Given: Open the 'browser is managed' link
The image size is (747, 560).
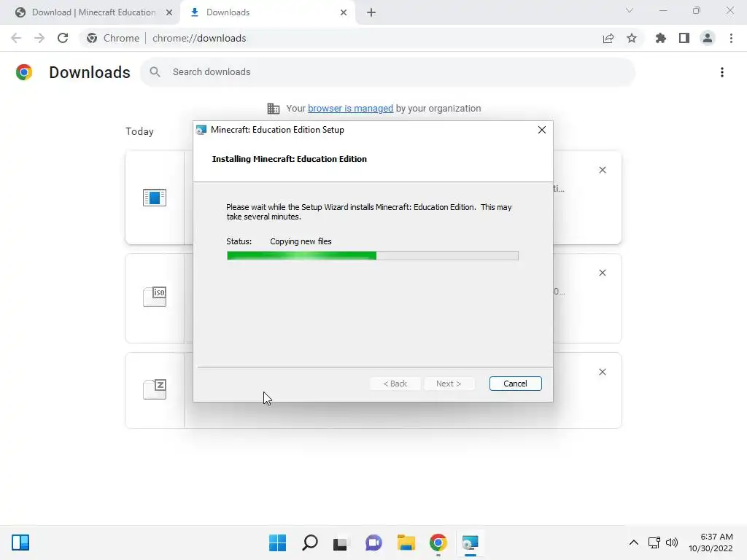Looking at the screenshot, I should coord(350,109).
